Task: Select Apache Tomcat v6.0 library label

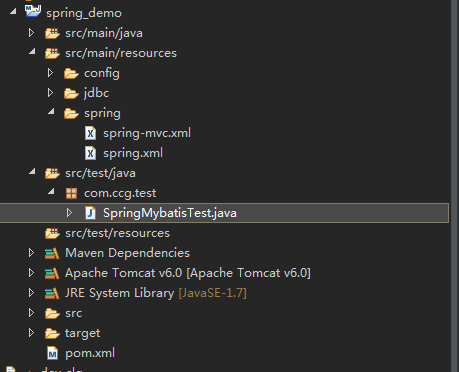Action: [188, 273]
